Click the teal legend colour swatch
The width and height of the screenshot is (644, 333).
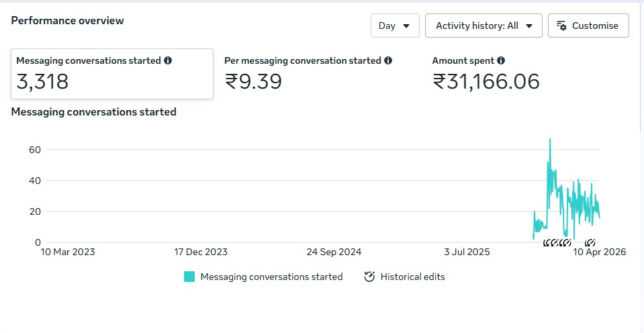pos(189,277)
